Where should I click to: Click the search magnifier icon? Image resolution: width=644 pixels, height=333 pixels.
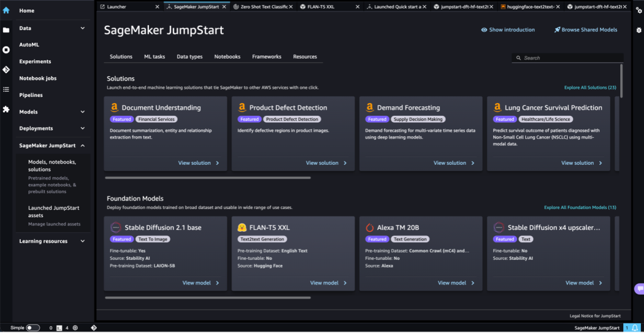click(518, 58)
